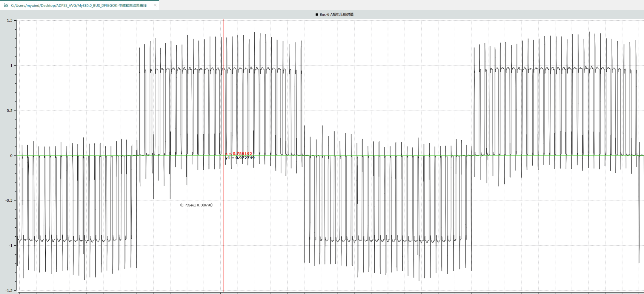Screen dimensions: 644x294
Task: Click the red x = 0.785192 readout
Action: tap(239, 154)
